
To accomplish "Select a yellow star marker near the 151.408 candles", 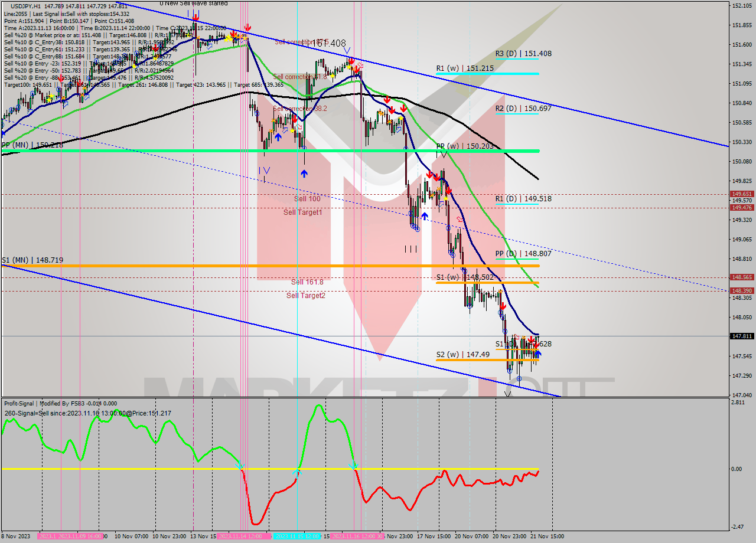I will 348,67.
